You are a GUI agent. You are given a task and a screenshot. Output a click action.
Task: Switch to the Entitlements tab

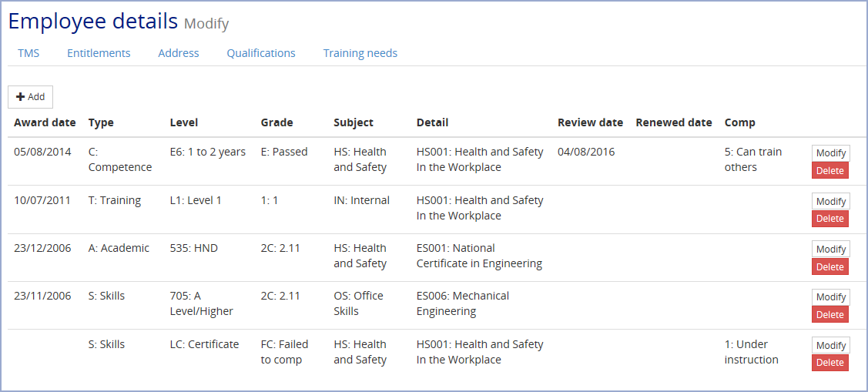(99, 53)
